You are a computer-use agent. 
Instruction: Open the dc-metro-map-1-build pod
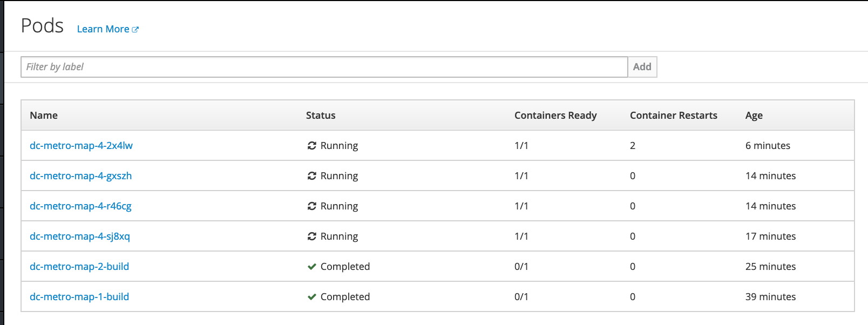(x=79, y=297)
